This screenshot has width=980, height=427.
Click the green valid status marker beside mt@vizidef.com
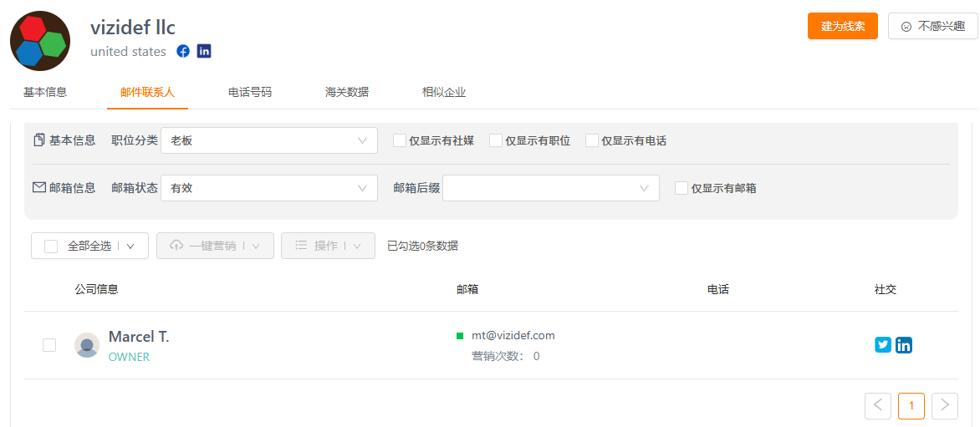(x=460, y=336)
